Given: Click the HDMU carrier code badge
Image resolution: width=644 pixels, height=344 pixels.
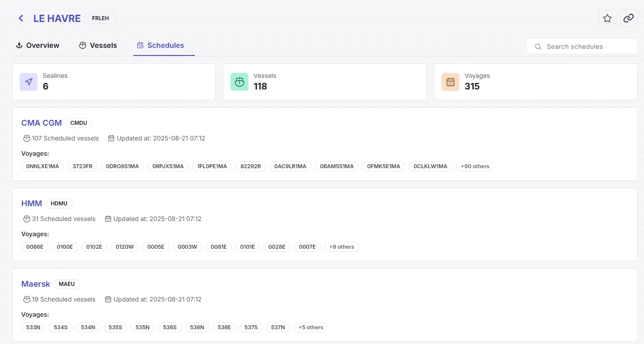Looking at the screenshot, I should tap(59, 204).
